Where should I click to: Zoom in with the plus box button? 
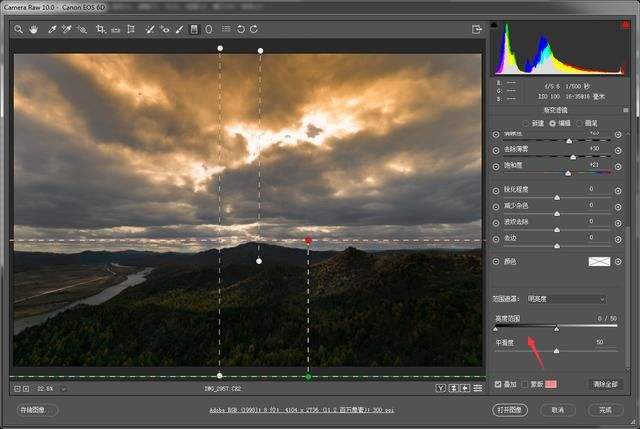[26, 389]
